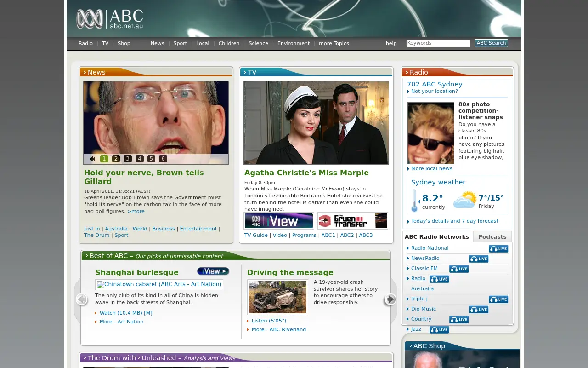Click the crashed car thumbnail
The image size is (588, 368).
(x=277, y=297)
